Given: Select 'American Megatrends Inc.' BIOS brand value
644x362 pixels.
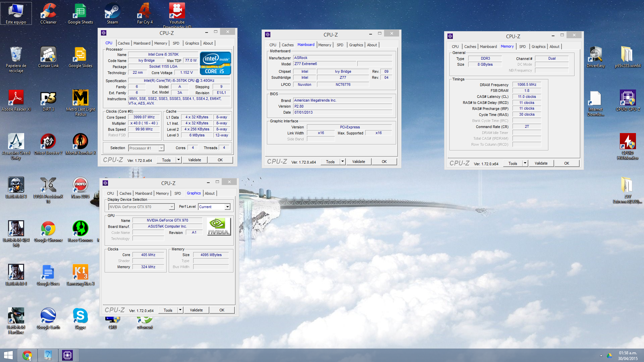Looking at the screenshot, I should tap(342, 100).
